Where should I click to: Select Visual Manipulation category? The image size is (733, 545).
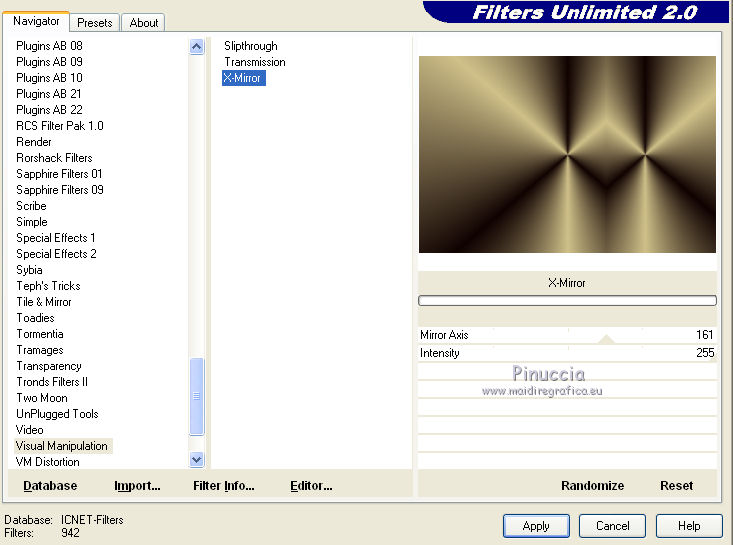(63, 446)
